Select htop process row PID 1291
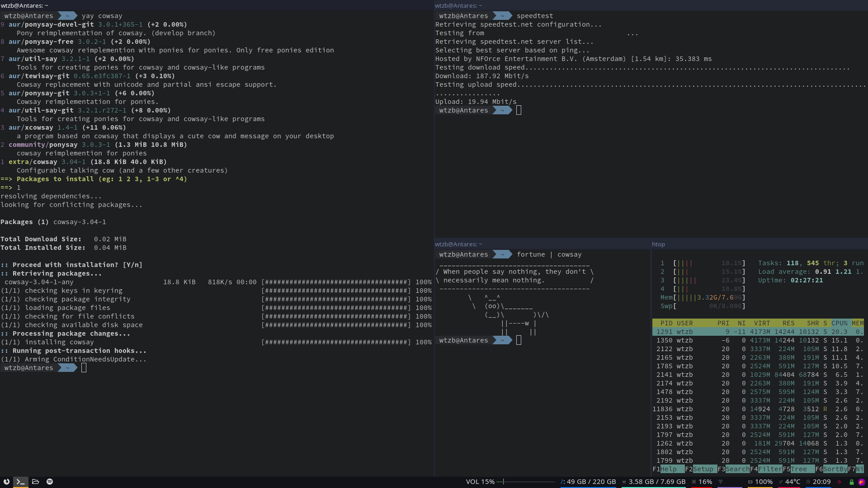The image size is (868, 488). pos(758,332)
